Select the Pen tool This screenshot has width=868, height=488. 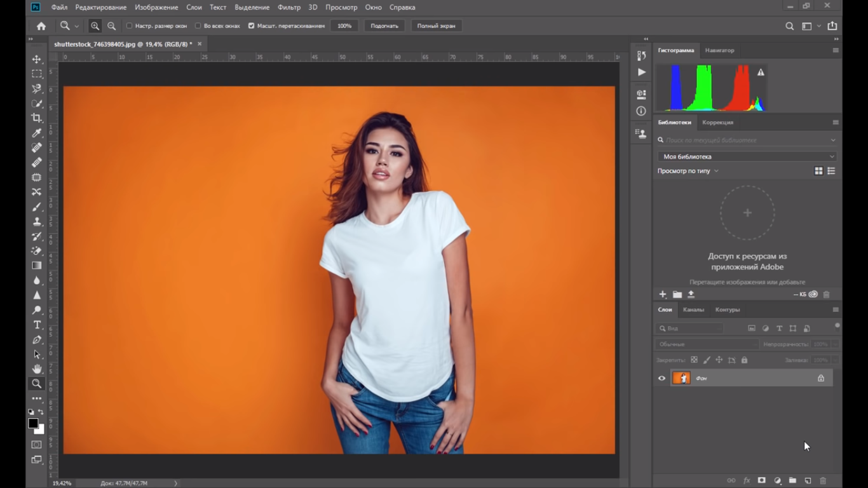click(x=37, y=340)
